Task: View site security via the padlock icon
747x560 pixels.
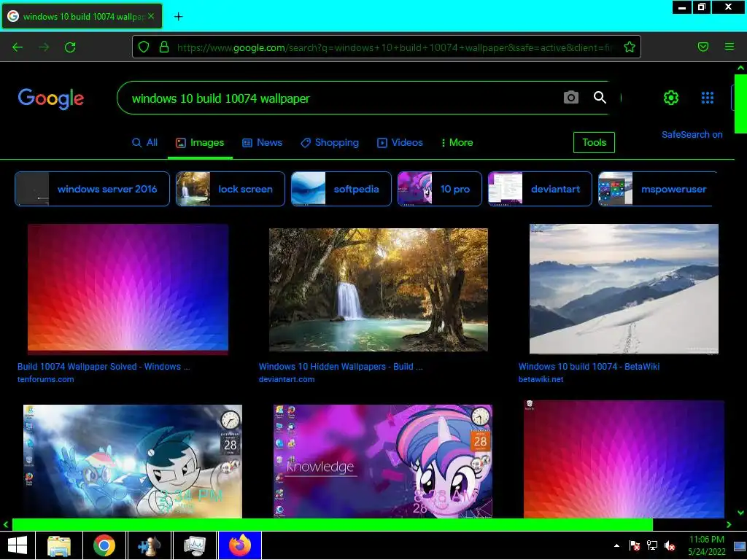Action: coord(164,47)
